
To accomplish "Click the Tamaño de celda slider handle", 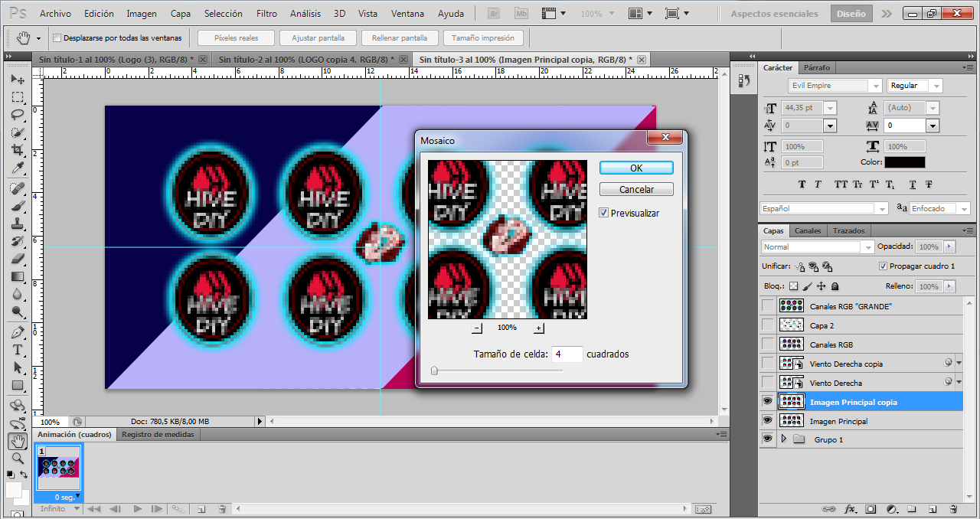I will pyautogui.click(x=434, y=370).
